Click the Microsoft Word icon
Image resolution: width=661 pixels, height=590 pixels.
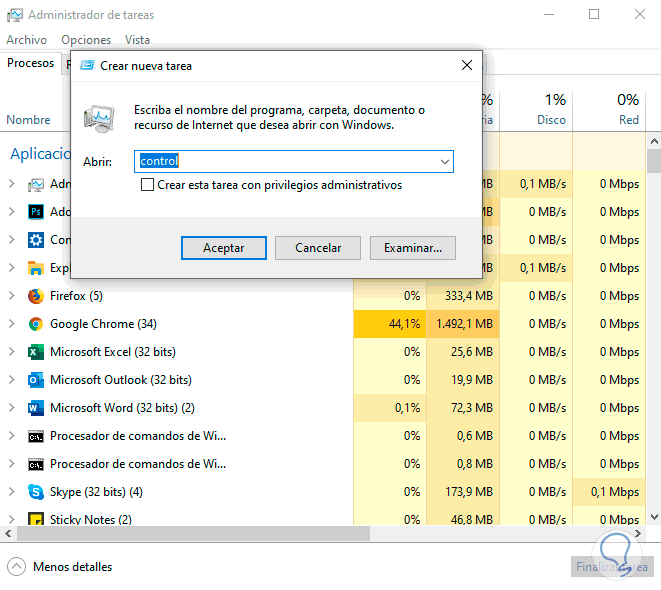coord(36,408)
